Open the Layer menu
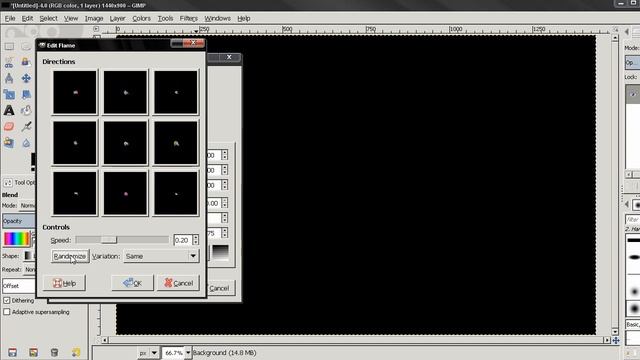640x360 pixels. (117, 18)
